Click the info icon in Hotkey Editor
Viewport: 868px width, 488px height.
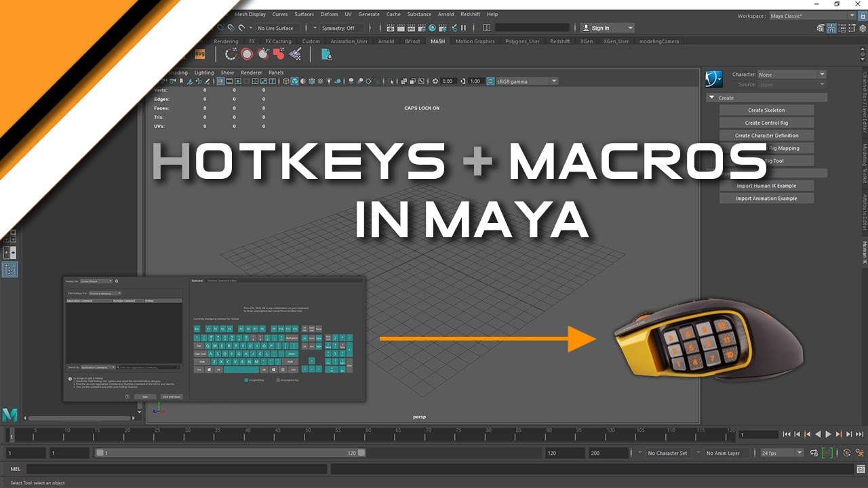point(70,379)
